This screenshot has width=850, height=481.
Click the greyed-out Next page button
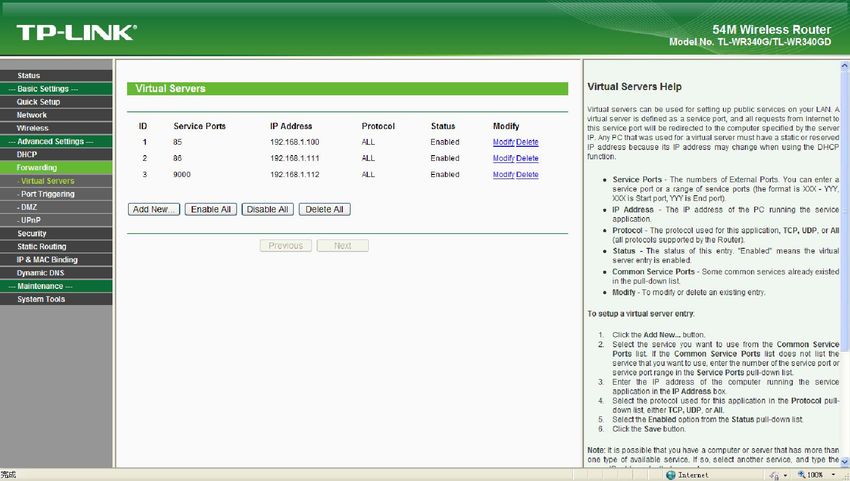pos(343,246)
